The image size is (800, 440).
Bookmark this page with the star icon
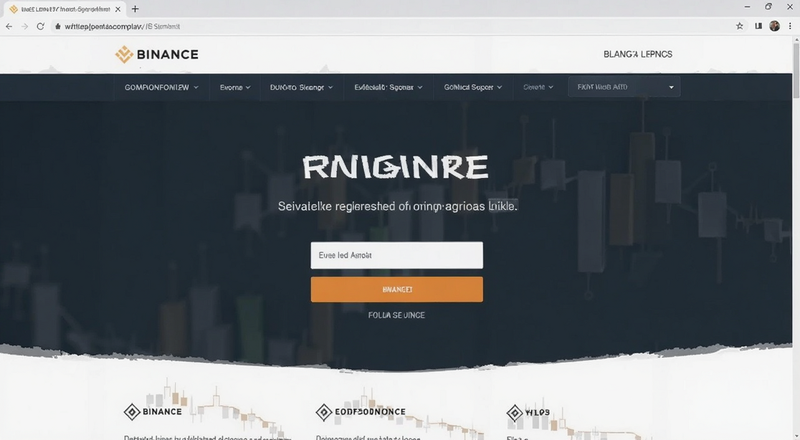click(739, 26)
